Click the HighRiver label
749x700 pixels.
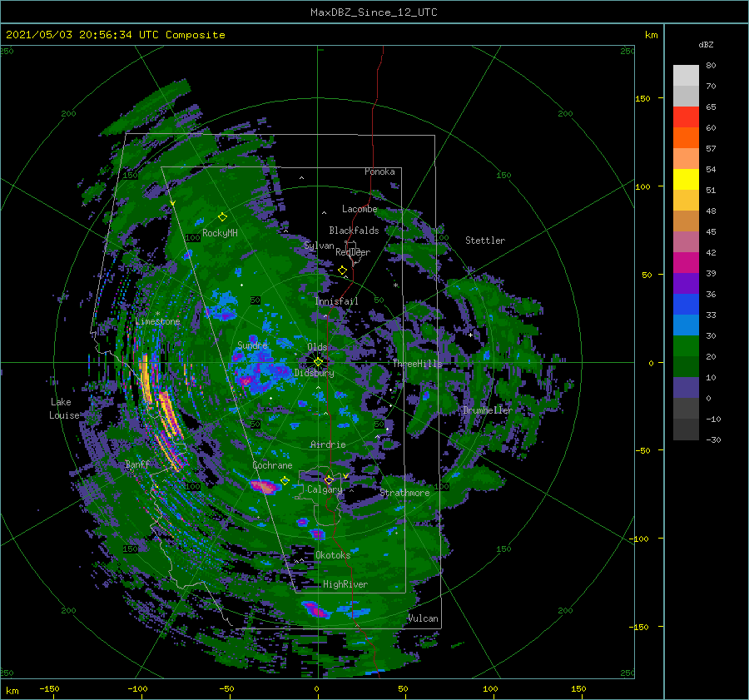(x=345, y=584)
